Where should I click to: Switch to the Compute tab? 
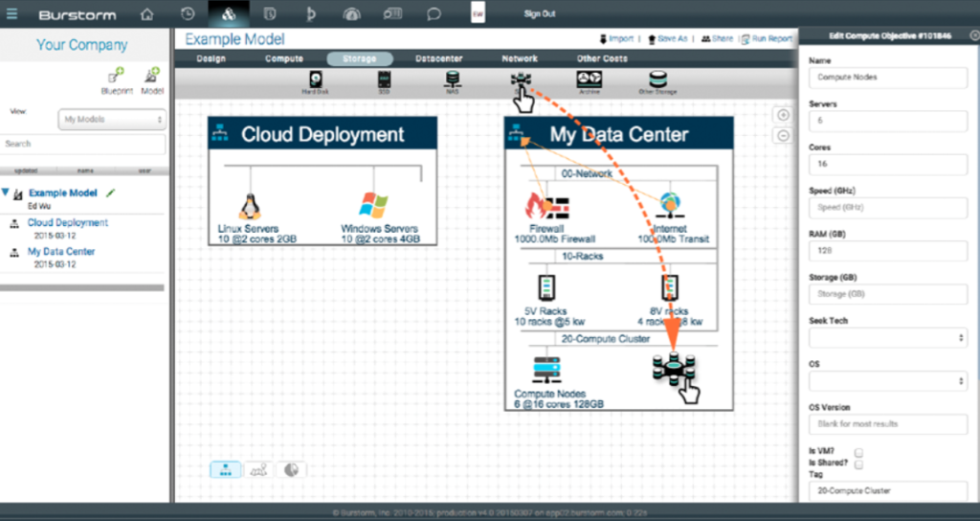pos(284,58)
